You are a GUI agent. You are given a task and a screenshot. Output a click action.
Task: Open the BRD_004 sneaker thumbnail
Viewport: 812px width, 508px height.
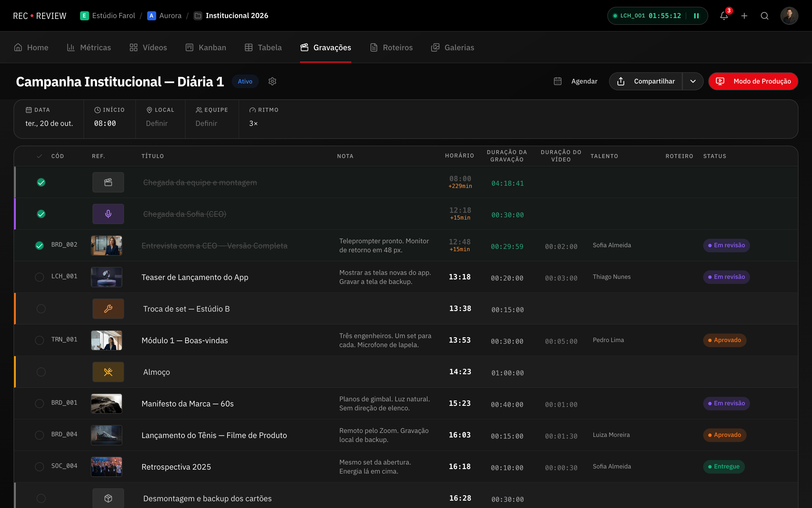[x=106, y=435]
